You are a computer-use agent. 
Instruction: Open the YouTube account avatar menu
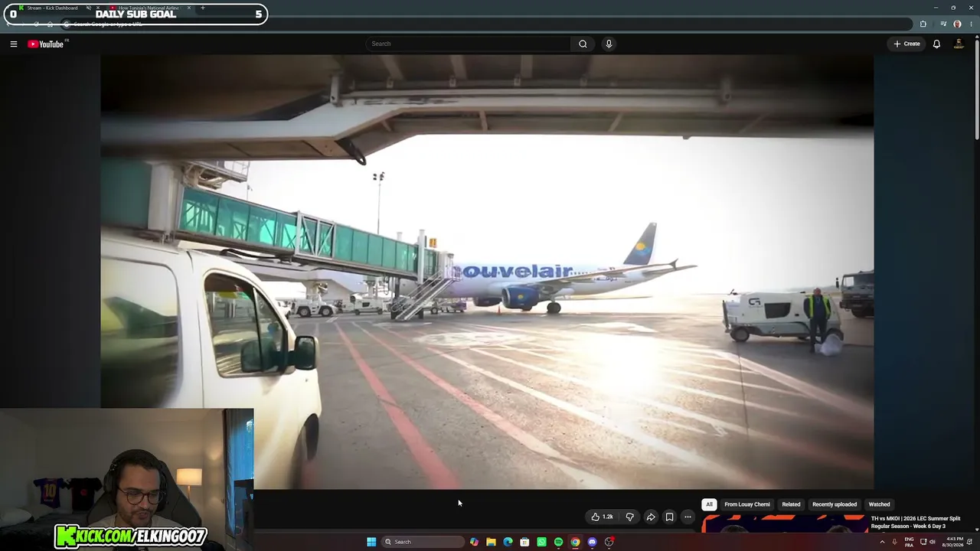(959, 44)
